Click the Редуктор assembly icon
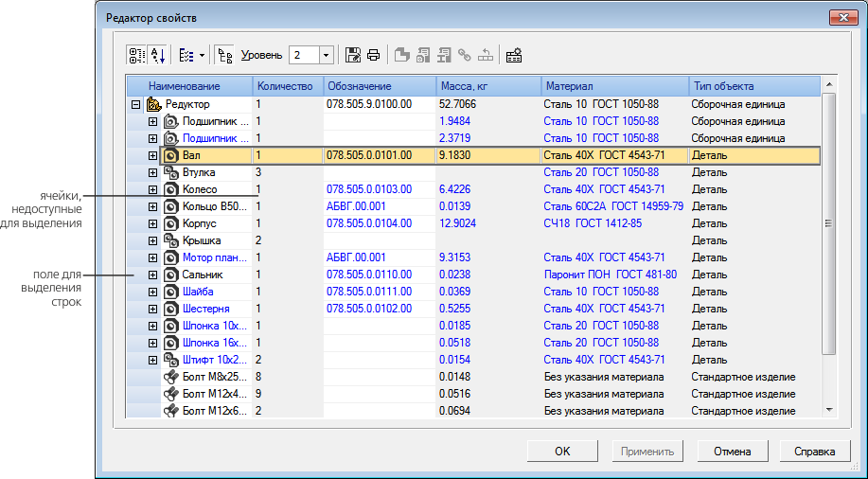This screenshot has height=479, width=868. click(153, 104)
